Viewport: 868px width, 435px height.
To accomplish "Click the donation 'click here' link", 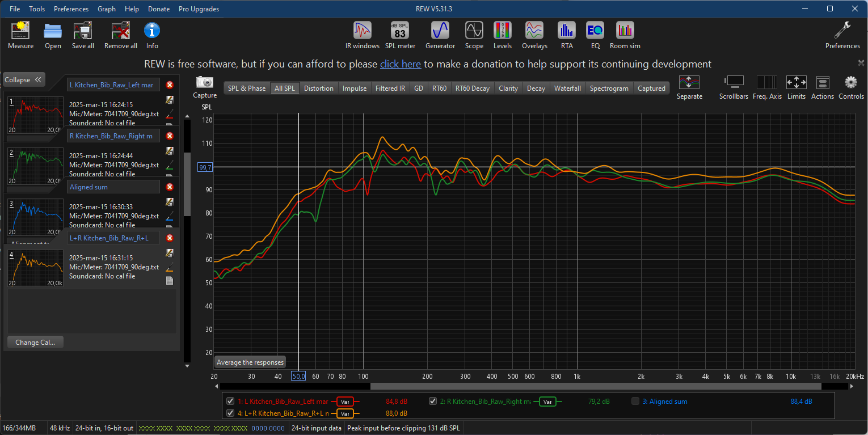I will pyautogui.click(x=401, y=64).
